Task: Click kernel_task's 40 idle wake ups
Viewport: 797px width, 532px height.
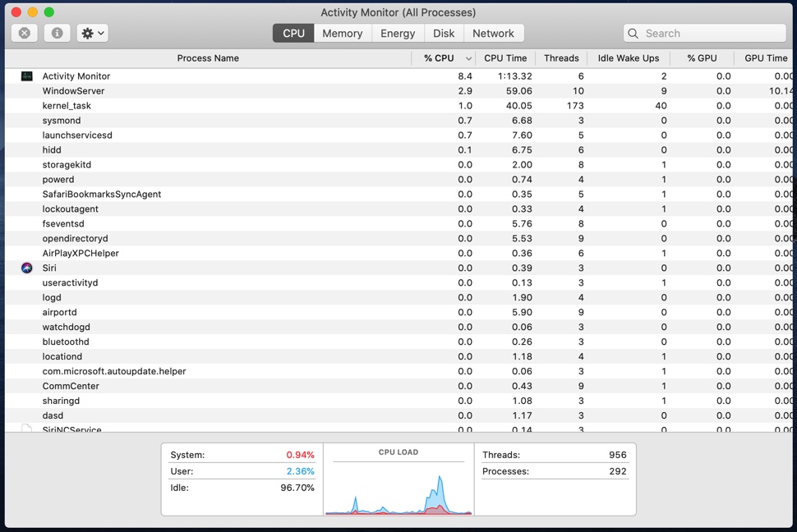Action: coord(661,106)
